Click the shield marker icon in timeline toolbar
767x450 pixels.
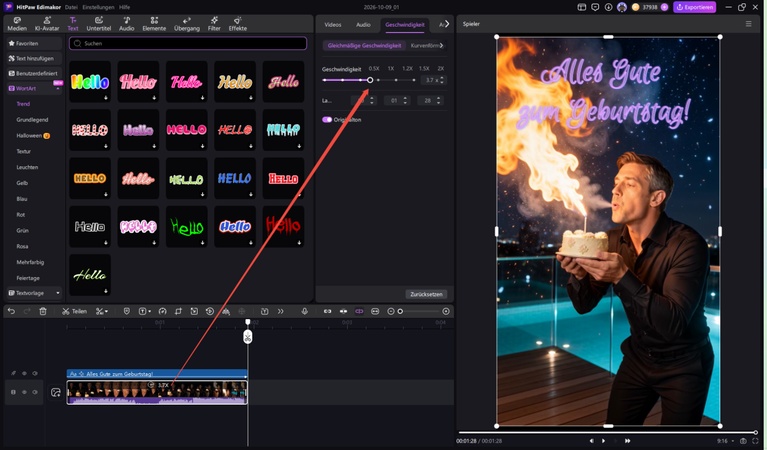pos(127,311)
